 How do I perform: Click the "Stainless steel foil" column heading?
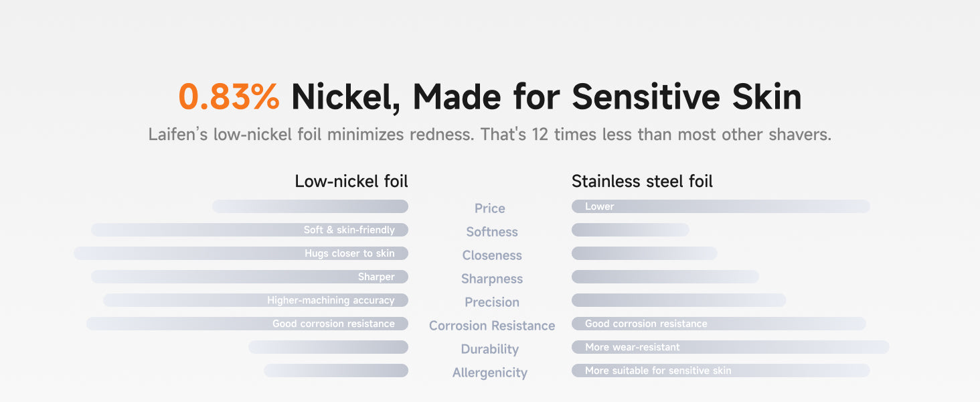pyautogui.click(x=642, y=181)
